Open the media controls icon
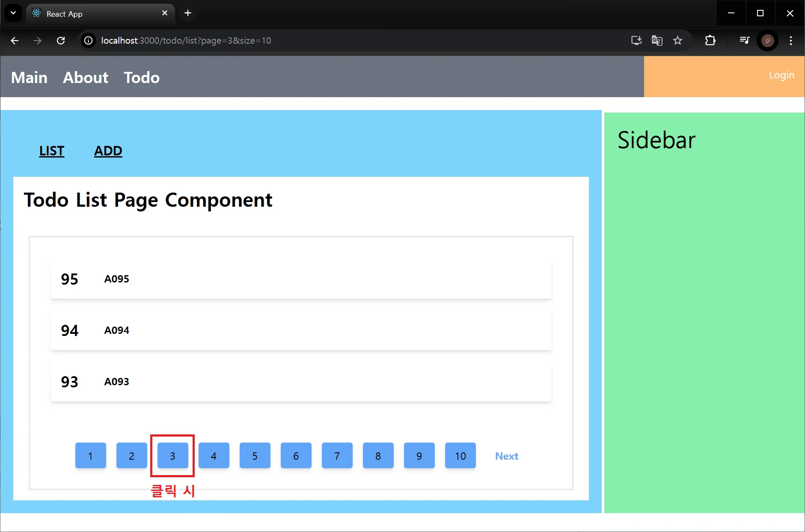Viewport: 805px width, 532px height. tap(745, 41)
